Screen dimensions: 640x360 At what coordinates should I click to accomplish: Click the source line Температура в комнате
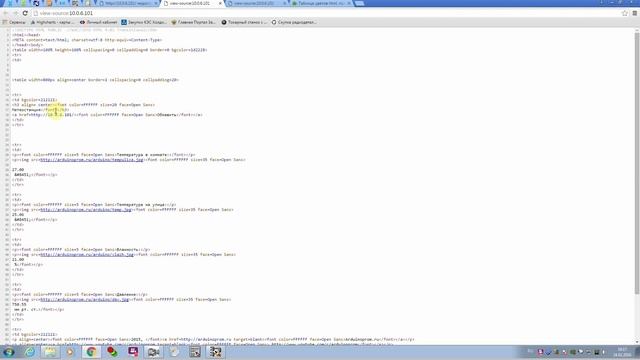[104, 155]
